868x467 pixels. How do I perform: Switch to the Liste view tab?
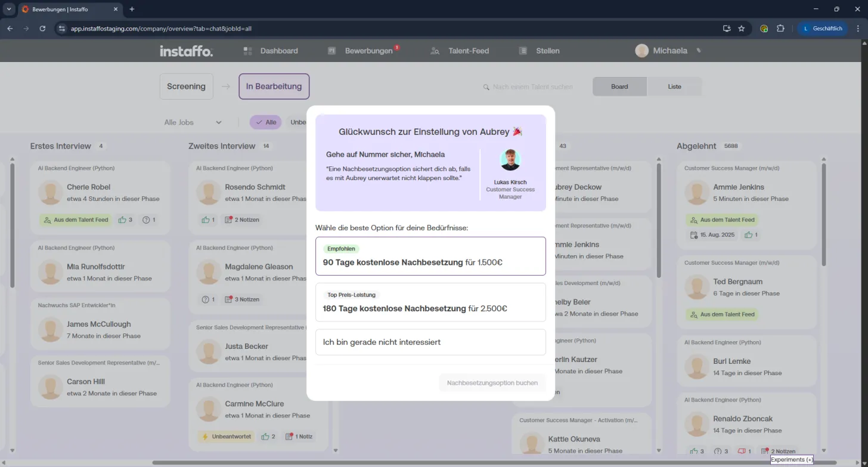pos(674,86)
